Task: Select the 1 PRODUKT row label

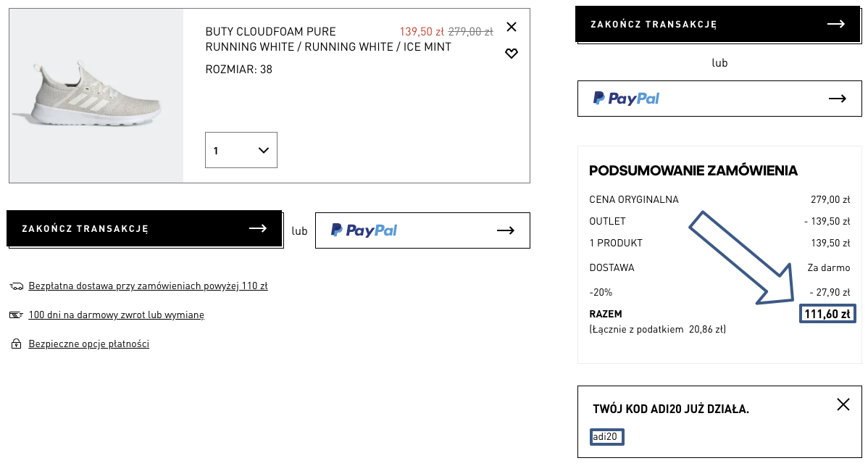Action: (616, 243)
